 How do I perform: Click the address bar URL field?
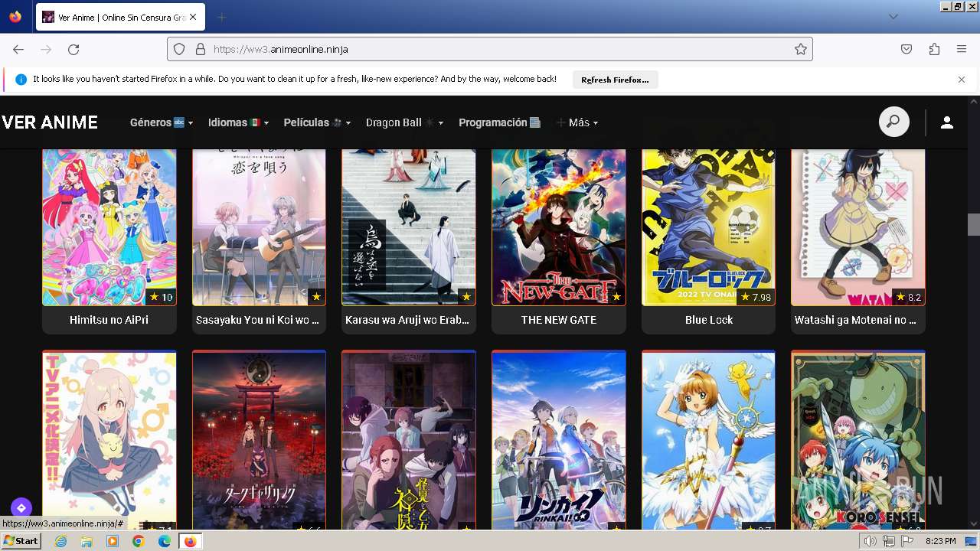[x=490, y=49]
